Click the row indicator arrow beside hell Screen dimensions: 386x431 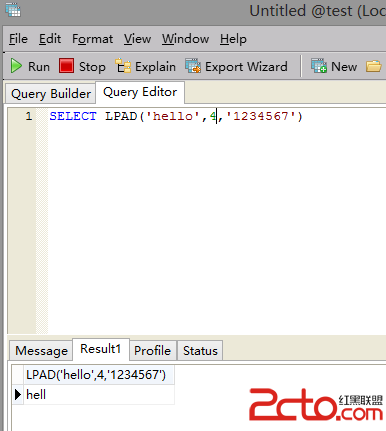(x=18, y=395)
